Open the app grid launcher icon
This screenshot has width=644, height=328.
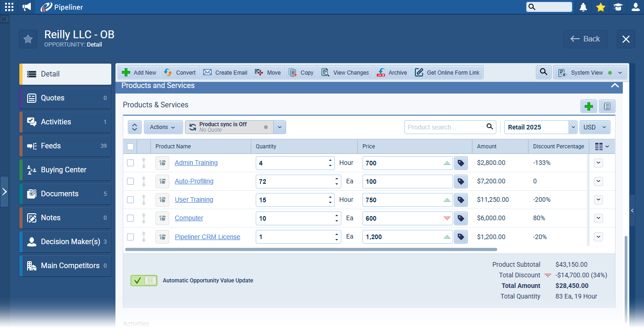pyautogui.click(x=9, y=7)
